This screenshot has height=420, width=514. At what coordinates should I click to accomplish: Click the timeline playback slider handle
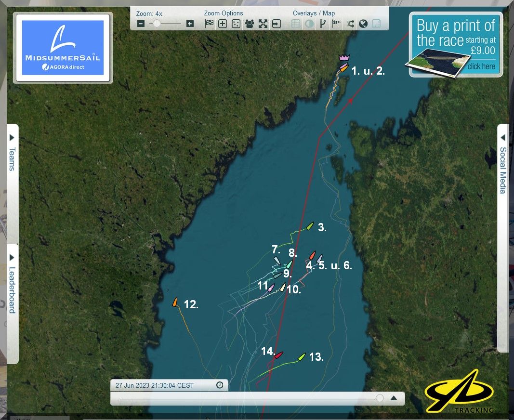tap(380, 398)
